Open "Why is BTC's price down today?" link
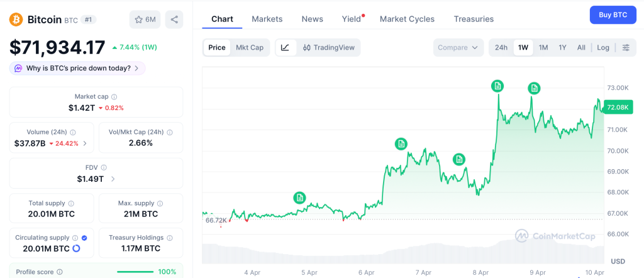This screenshot has height=278, width=644. pyautogui.click(x=78, y=68)
